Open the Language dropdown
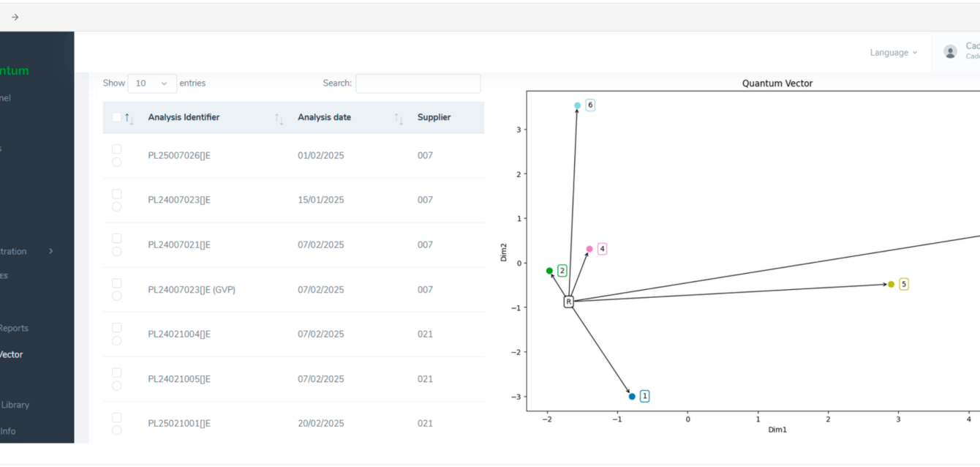The width and height of the screenshot is (980, 467). 894,53
